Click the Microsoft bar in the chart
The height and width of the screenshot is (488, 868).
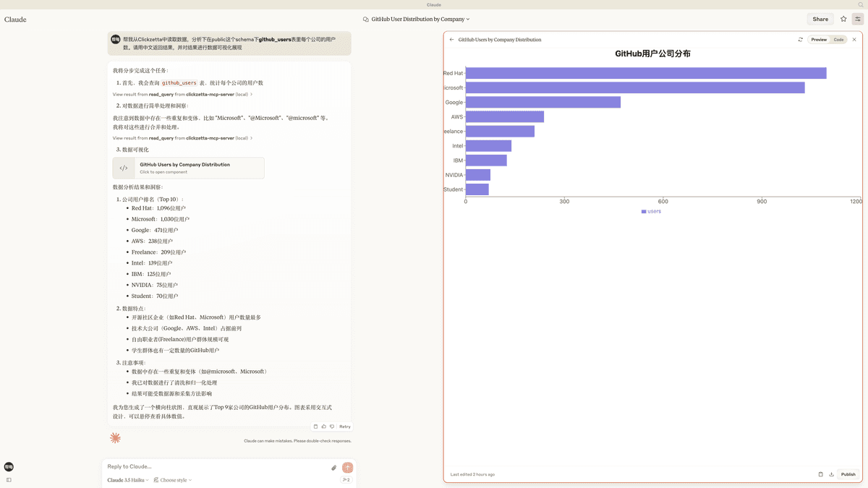[x=635, y=87]
